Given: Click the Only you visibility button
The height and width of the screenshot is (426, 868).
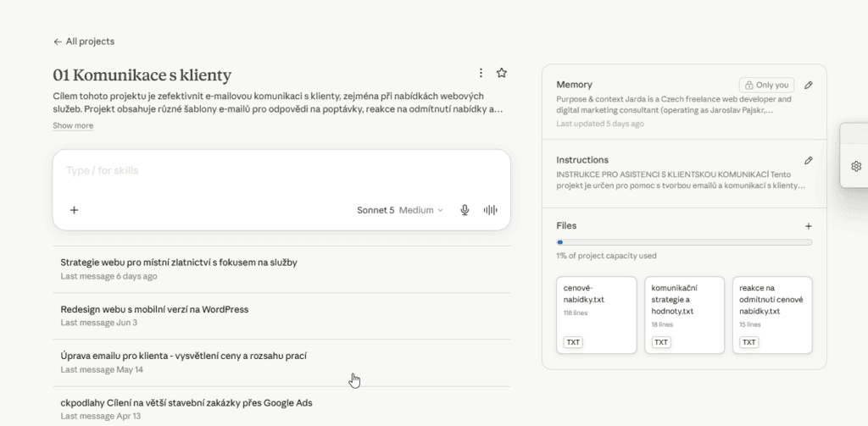Looking at the screenshot, I should click(x=766, y=86).
